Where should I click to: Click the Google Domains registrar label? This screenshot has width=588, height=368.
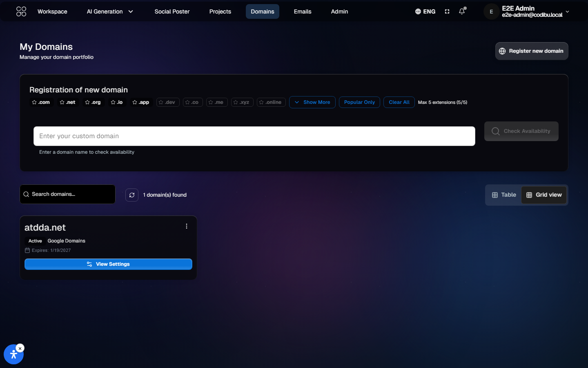click(67, 241)
